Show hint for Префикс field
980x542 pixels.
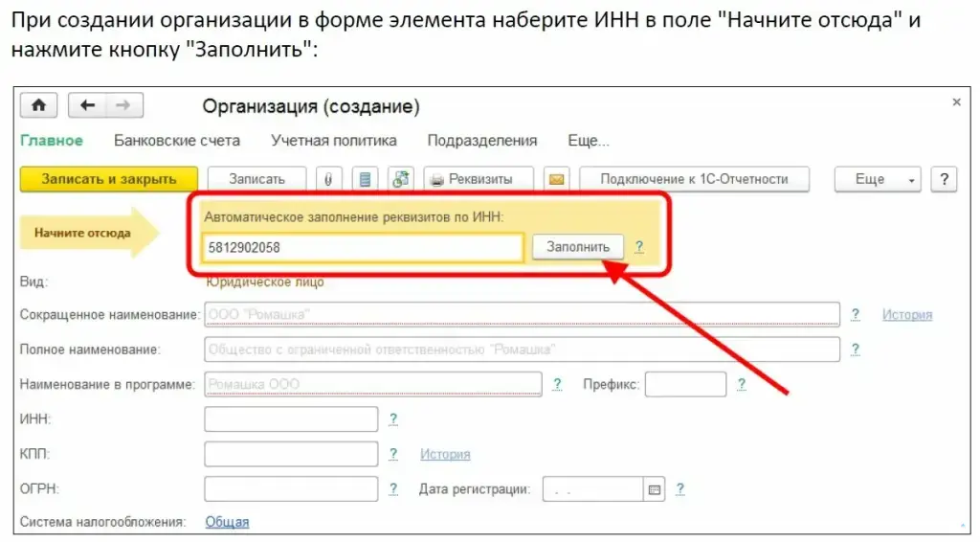click(x=742, y=384)
